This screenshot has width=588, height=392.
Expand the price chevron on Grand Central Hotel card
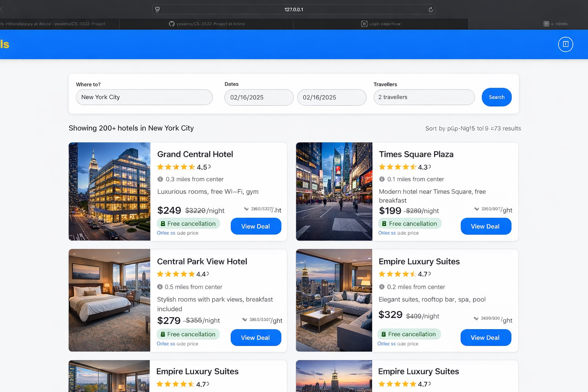tap(245, 209)
